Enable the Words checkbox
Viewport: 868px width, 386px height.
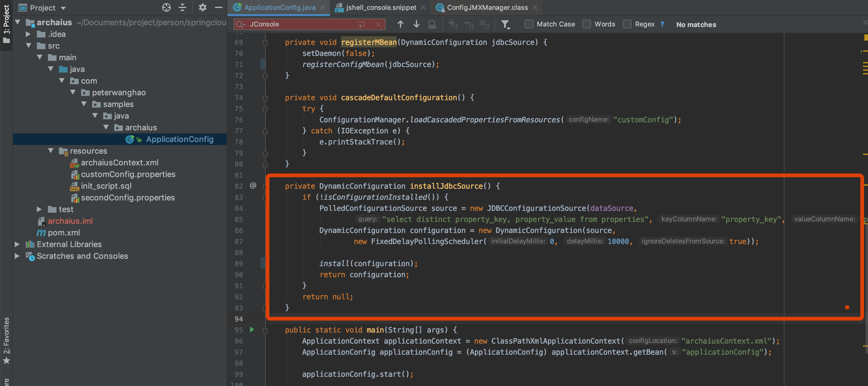pos(587,24)
